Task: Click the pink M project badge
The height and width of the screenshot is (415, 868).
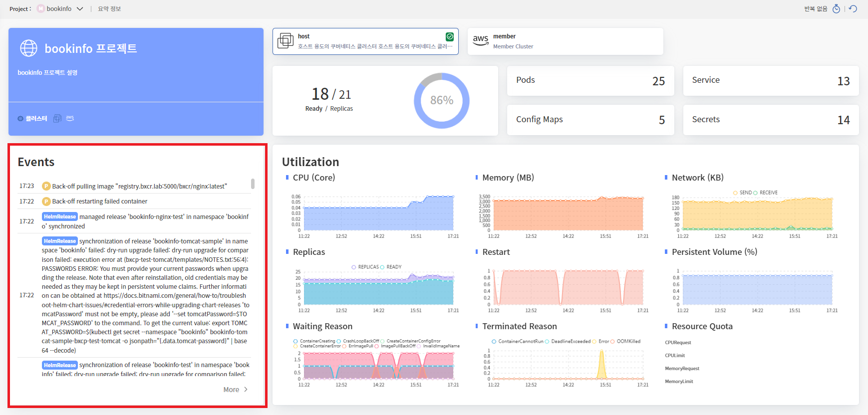Action: (x=41, y=9)
